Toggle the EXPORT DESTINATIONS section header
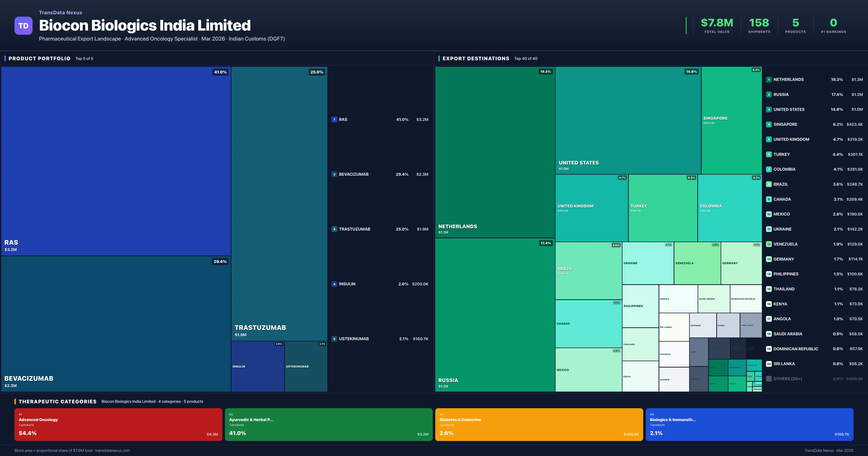This screenshot has height=456, width=868. click(476, 58)
